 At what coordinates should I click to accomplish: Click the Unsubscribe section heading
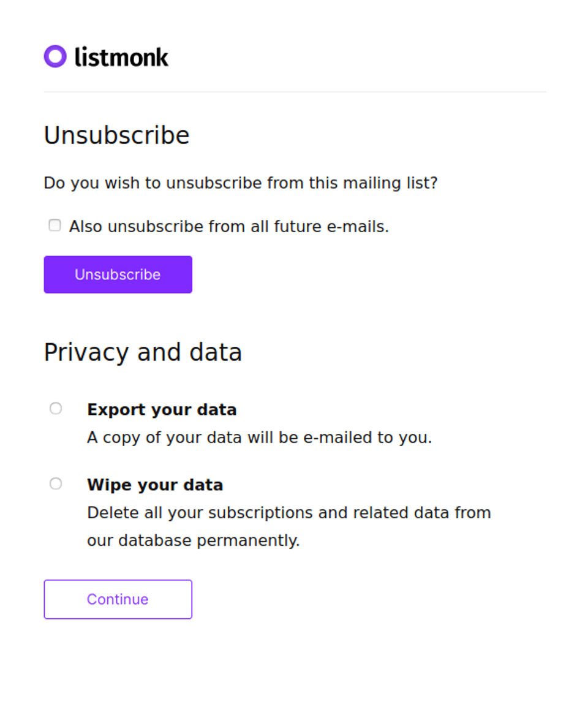[116, 135]
